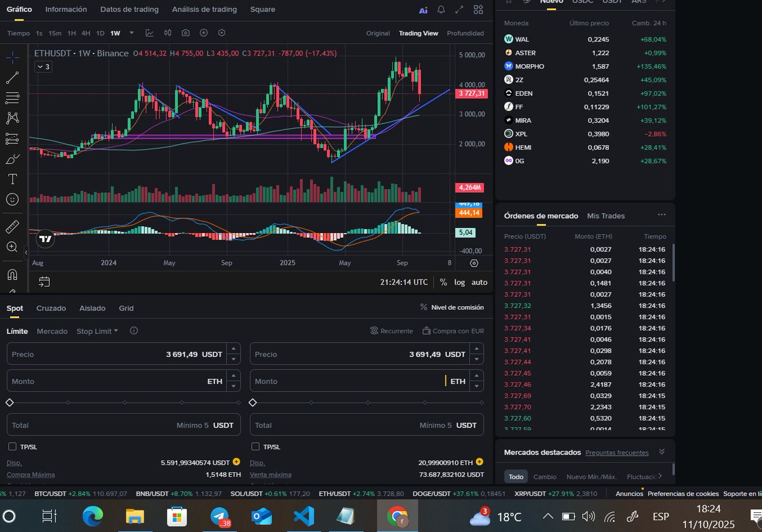The image size is (762, 532).
Task: Expand the chart to fullscreen
Action: click(460, 10)
